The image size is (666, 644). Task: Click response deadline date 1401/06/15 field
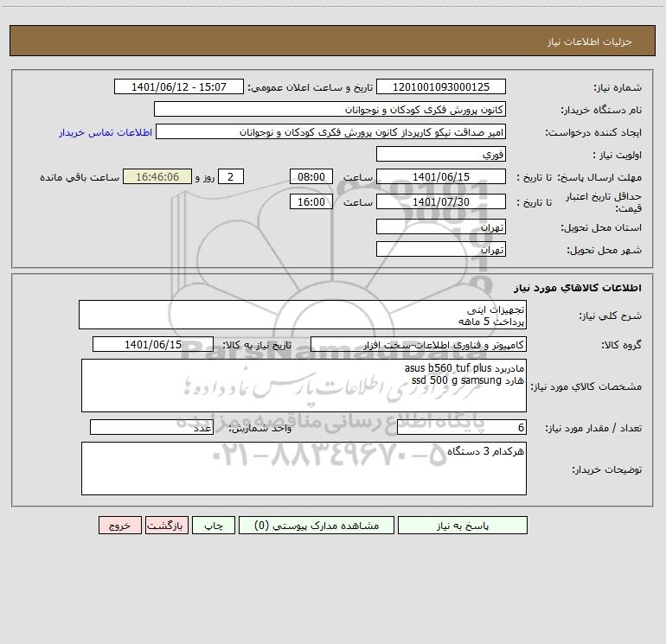coord(441,176)
